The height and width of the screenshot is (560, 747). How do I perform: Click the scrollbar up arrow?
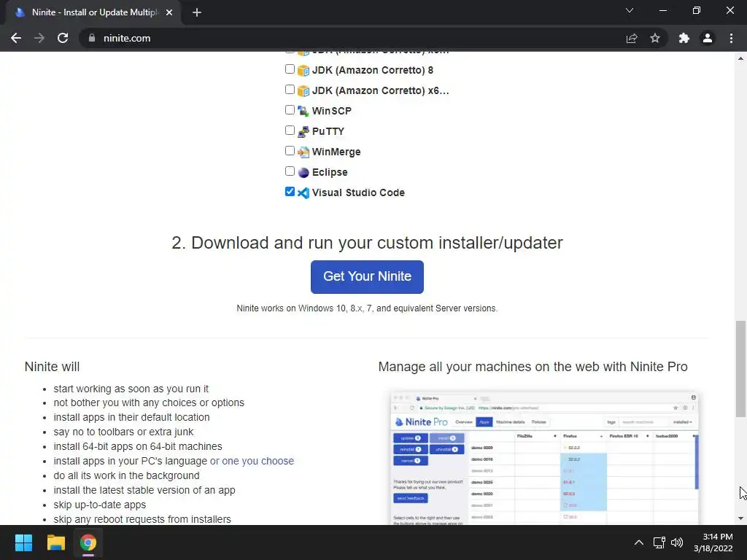(740, 58)
